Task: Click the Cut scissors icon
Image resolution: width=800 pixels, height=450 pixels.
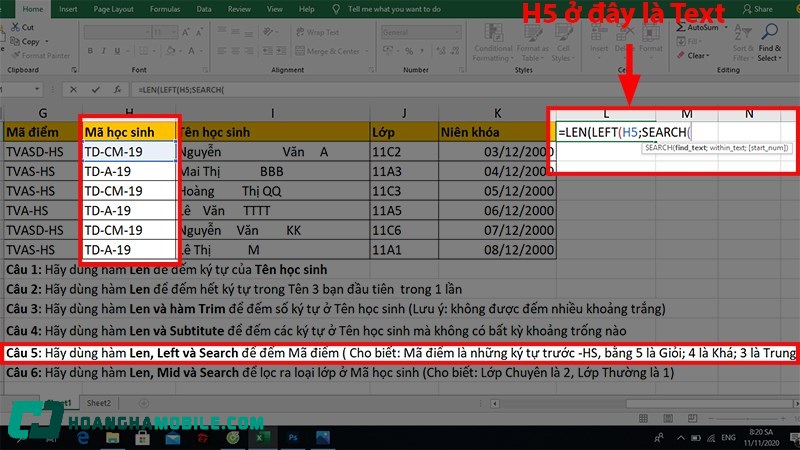Action: coord(13,27)
